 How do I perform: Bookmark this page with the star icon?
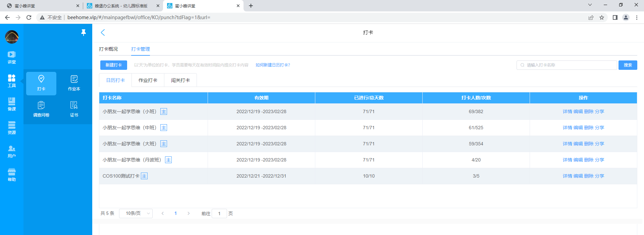pos(602,17)
